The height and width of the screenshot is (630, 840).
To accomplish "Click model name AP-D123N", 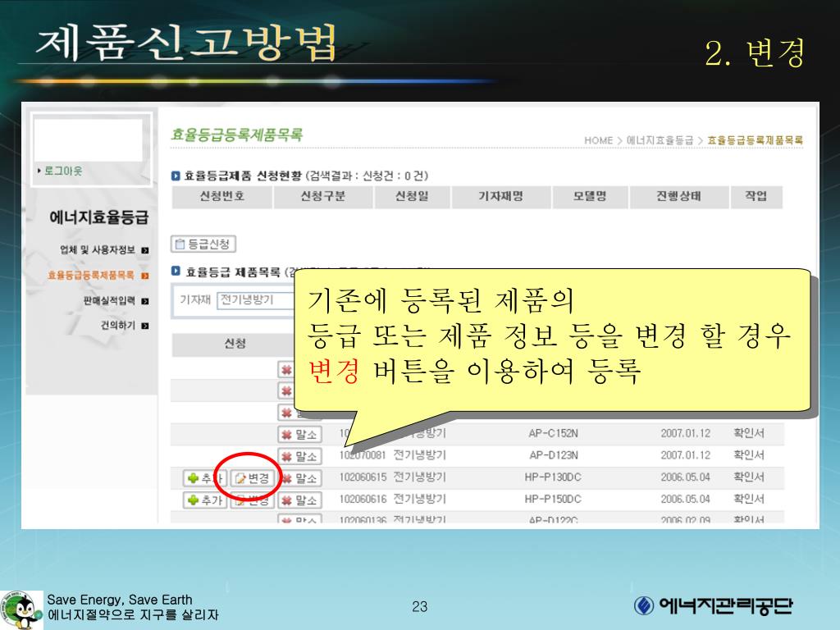I will [x=554, y=454].
